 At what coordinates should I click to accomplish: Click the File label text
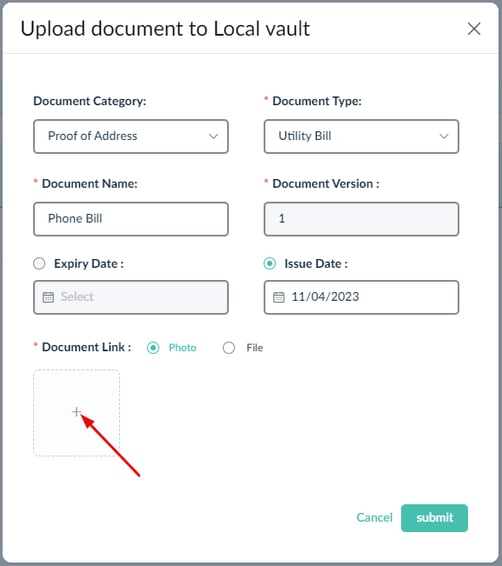(x=254, y=348)
